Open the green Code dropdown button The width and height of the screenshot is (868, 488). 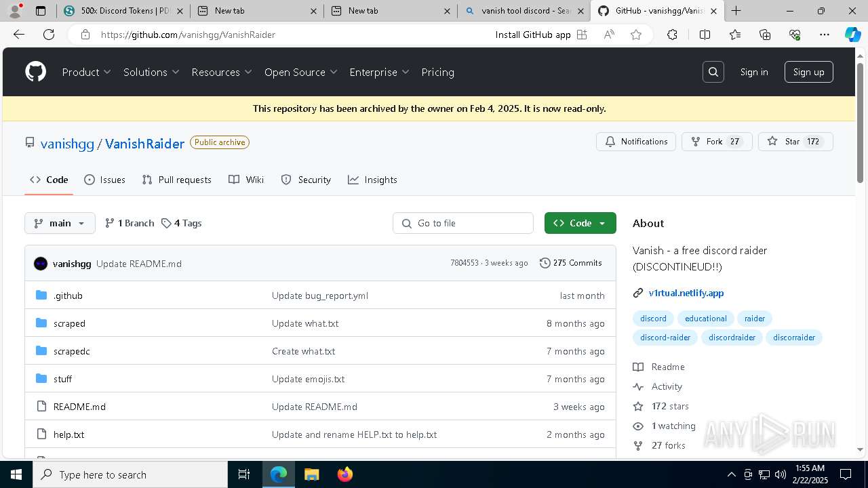coord(580,223)
